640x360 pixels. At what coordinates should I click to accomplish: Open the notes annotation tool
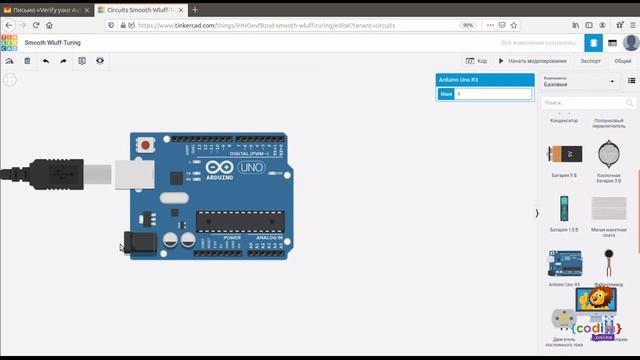[82, 61]
